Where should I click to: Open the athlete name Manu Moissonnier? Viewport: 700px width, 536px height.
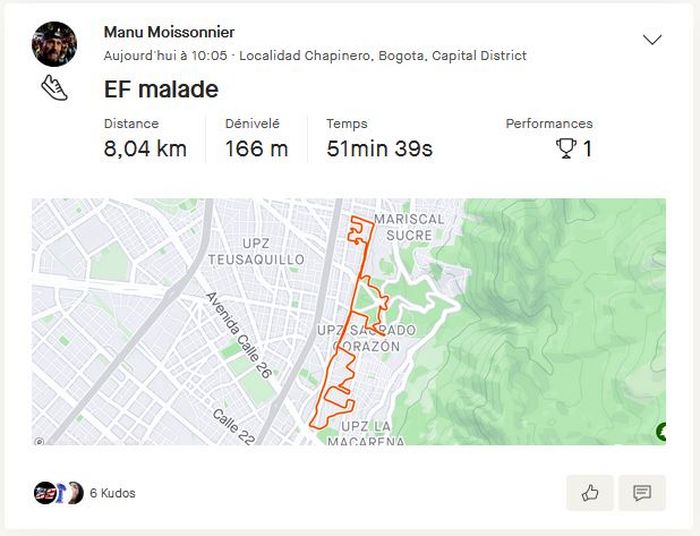pyautogui.click(x=169, y=32)
